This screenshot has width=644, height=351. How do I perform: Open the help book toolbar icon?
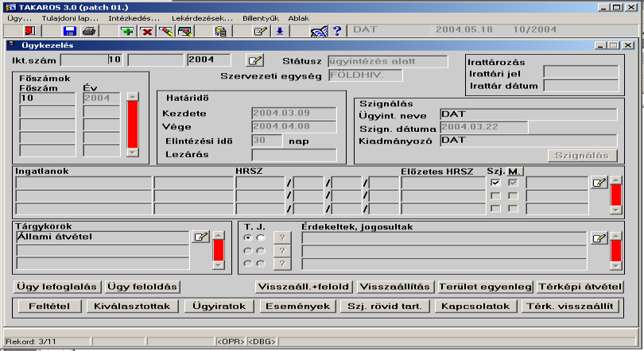tap(319, 31)
